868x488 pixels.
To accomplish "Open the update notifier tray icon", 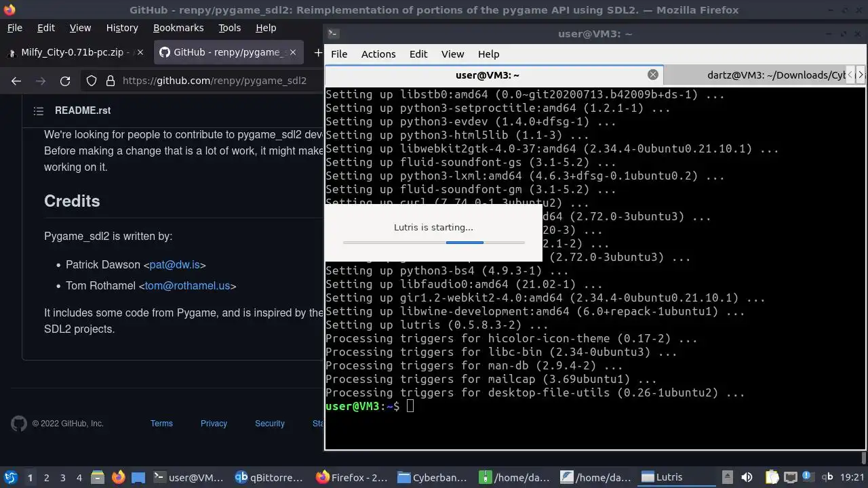I will (807, 477).
